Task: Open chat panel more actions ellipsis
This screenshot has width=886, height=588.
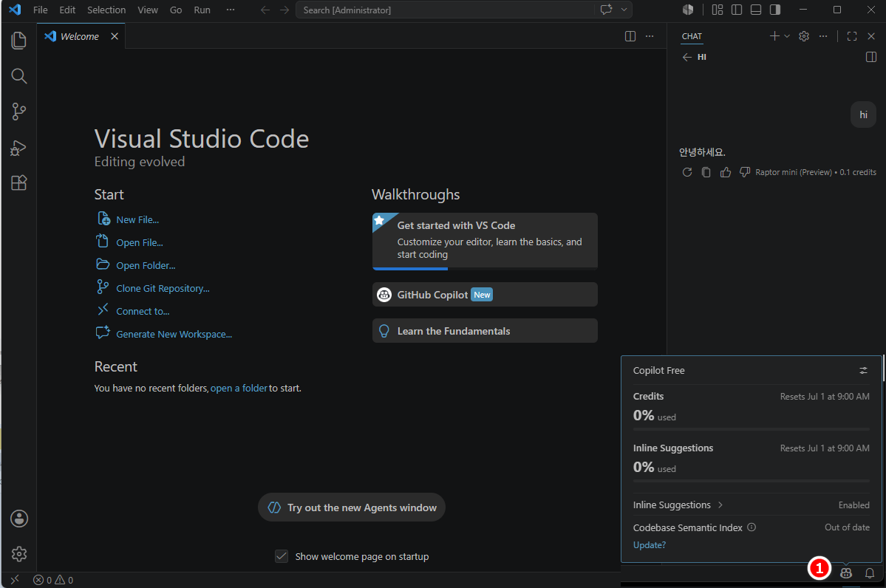Action: [x=823, y=36]
